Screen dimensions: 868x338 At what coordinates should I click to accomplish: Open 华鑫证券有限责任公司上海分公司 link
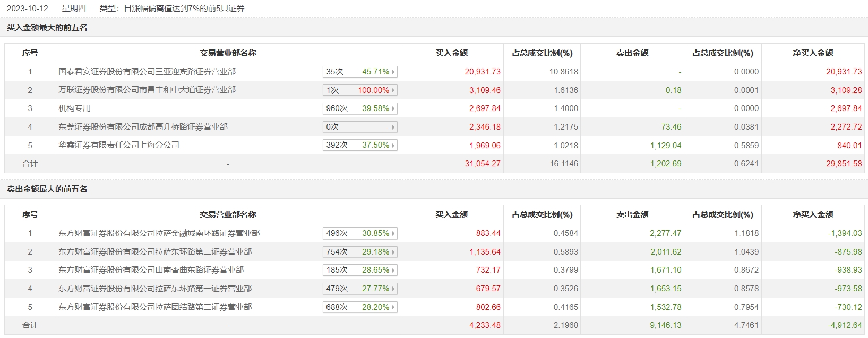[119, 145]
